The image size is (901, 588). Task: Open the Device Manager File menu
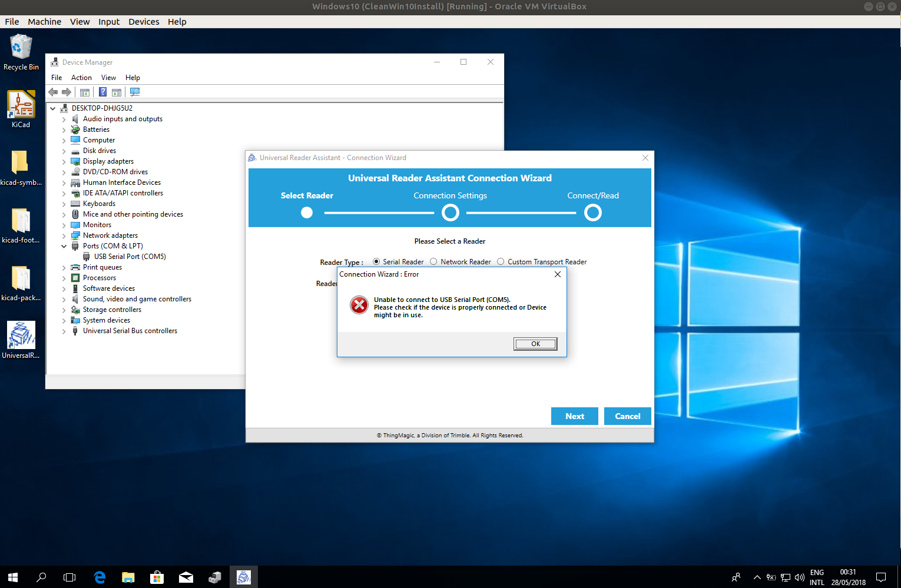coord(57,78)
